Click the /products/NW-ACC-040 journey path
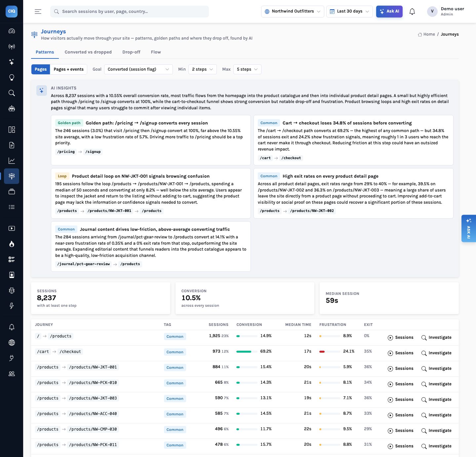The image size is (476, 457). click(93, 414)
